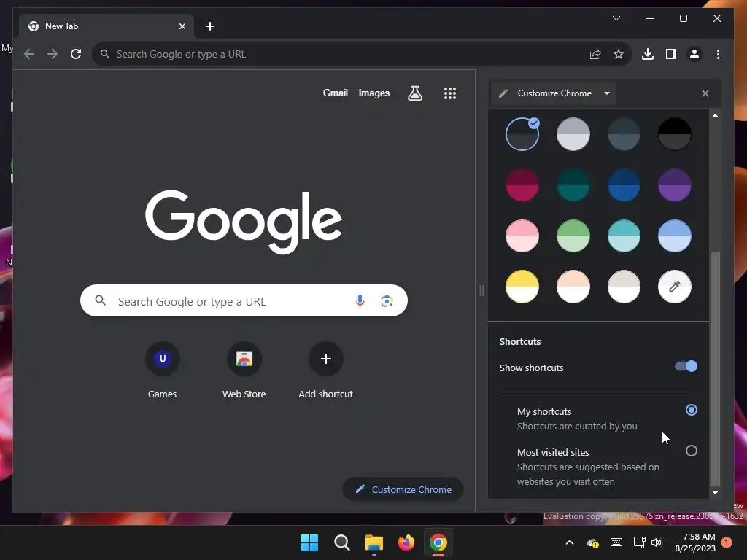Open the custom color eyedropper swatch
Image resolution: width=747 pixels, height=560 pixels.
point(674,287)
